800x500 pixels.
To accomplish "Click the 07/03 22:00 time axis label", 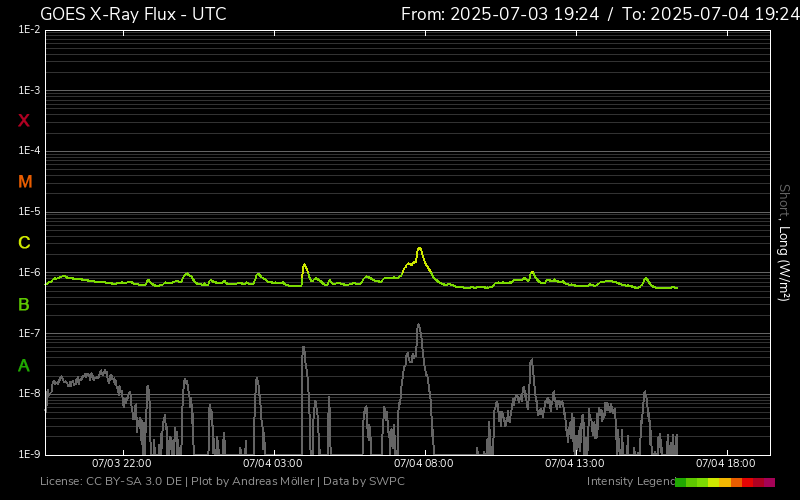I will tap(121, 463).
